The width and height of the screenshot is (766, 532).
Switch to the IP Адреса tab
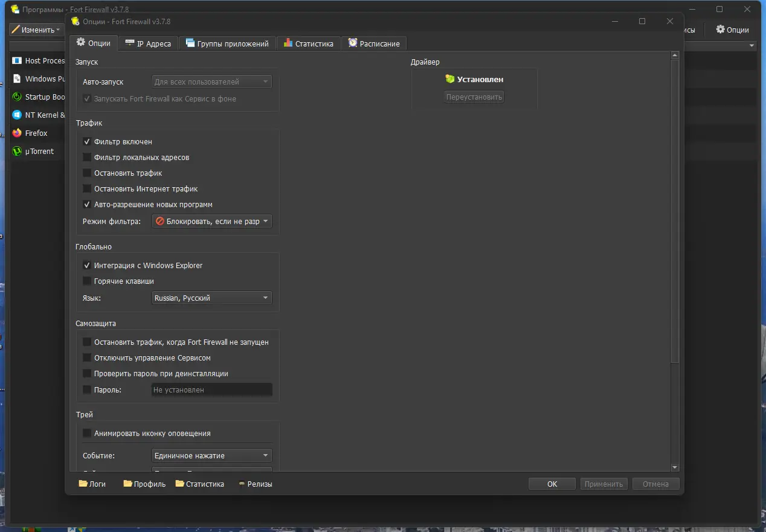tap(148, 43)
